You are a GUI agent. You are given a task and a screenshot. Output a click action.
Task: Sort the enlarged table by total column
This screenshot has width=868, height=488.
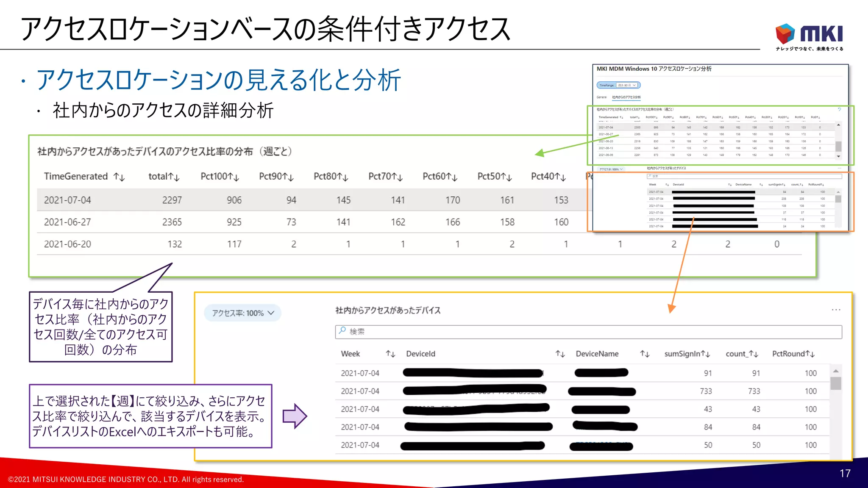164,177
